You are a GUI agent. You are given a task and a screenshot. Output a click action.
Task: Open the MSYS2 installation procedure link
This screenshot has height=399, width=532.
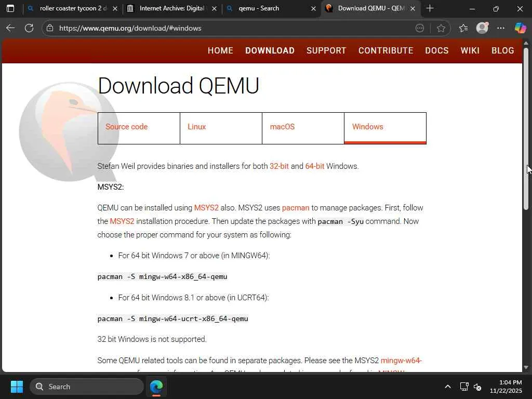point(122,221)
